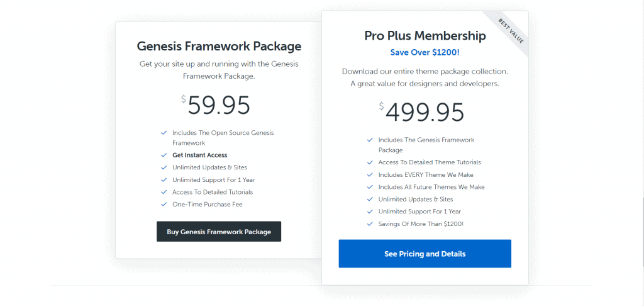Click checkmark next to Savings Of More Than $1200!

[370, 224]
